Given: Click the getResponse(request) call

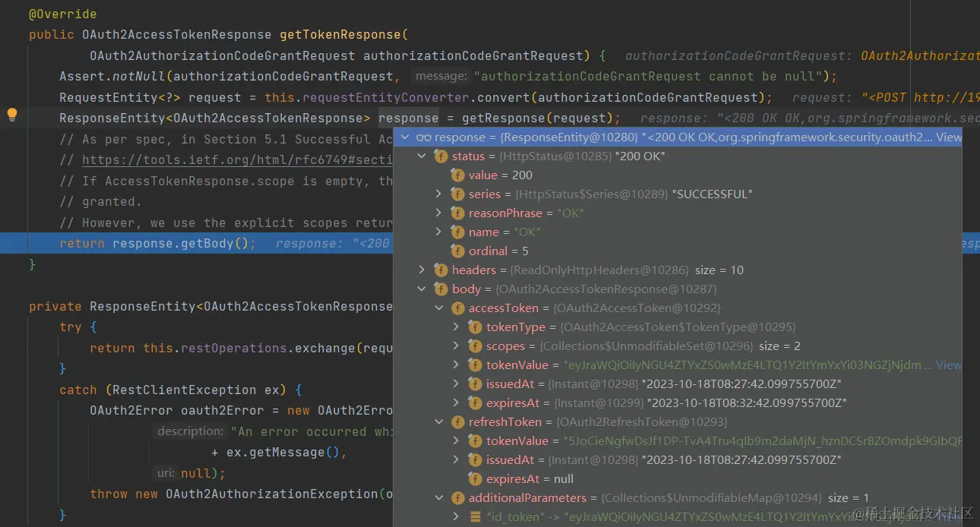Looking at the screenshot, I should pyautogui.click(x=538, y=118).
